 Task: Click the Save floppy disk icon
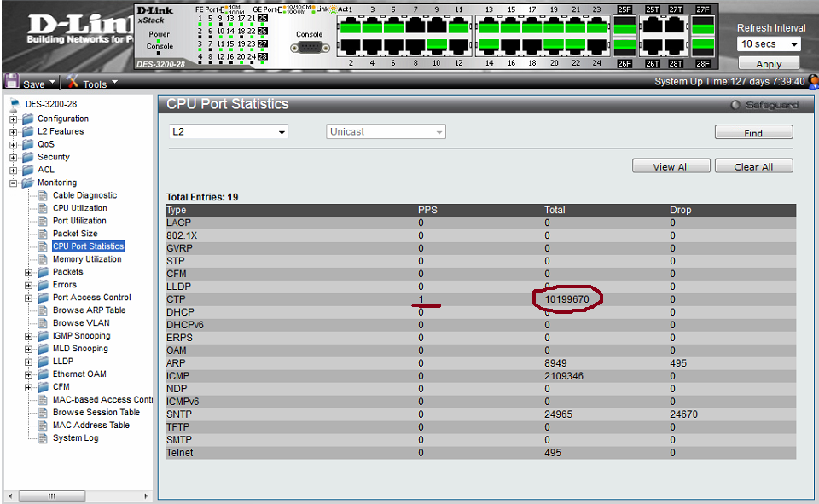pos(11,82)
